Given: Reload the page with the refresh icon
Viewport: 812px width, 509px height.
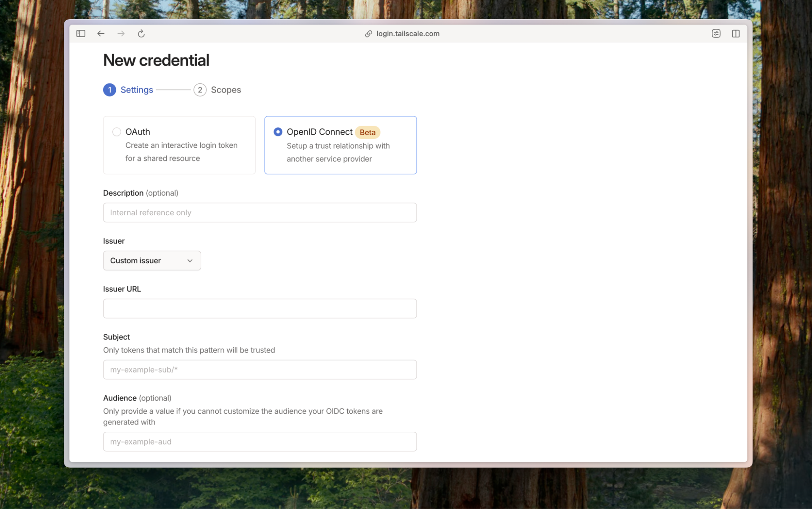Looking at the screenshot, I should click(141, 33).
